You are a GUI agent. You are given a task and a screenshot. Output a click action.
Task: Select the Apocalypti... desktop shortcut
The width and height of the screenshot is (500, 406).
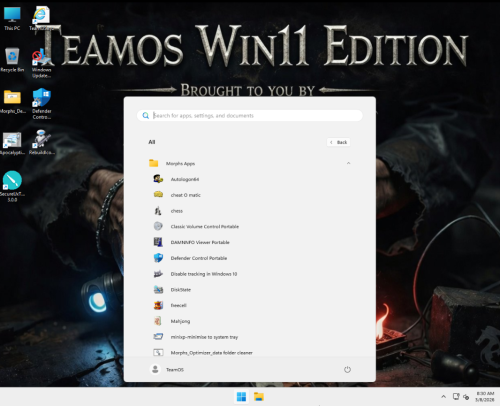pyautogui.click(x=12, y=143)
